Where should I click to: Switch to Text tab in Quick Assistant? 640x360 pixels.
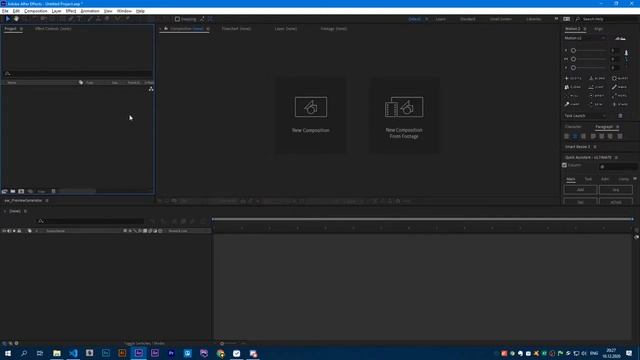point(588,179)
